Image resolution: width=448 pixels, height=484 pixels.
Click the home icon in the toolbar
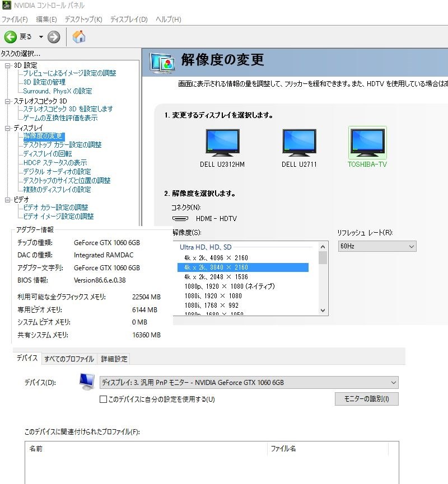(x=78, y=36)
